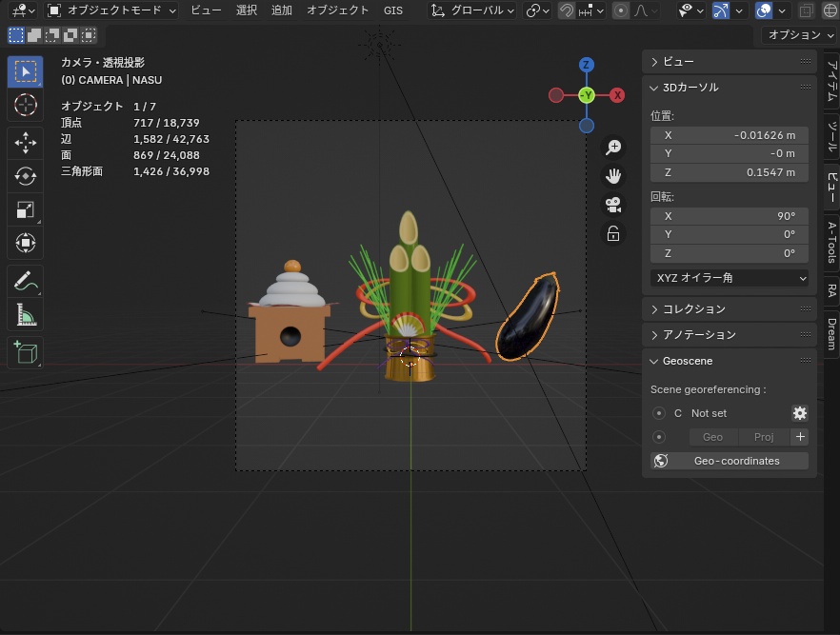
Task: Toggle radio button beside Geo field
Action: 658,437
